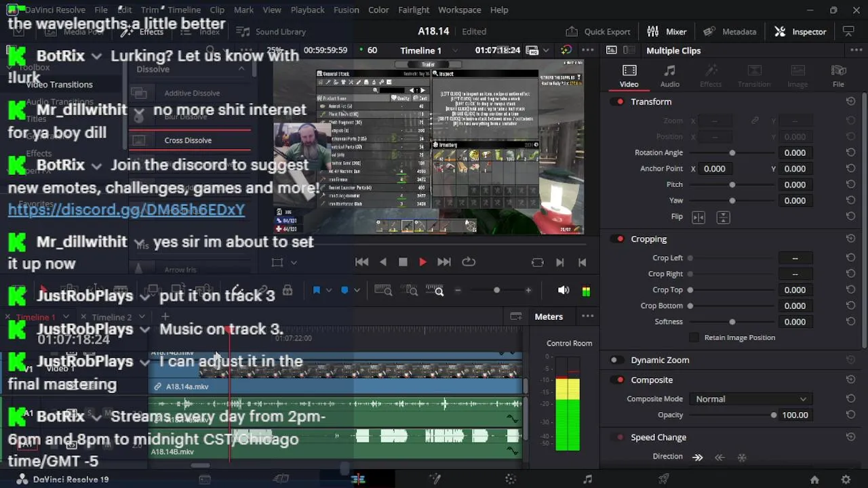Enable Retain Image Position checkbox
The height and width of the screenshot is (488, 868).
coord(694,338)
